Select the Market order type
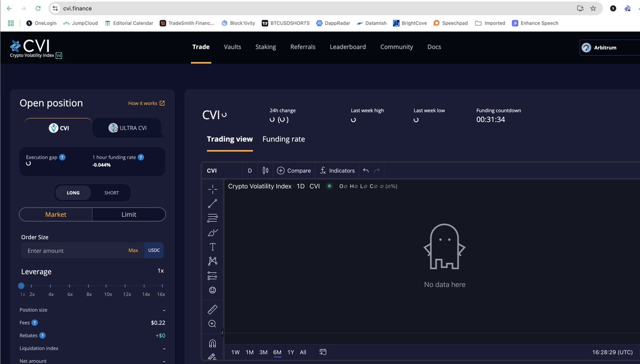Screen dimensions: 640x364 (56, 214)
